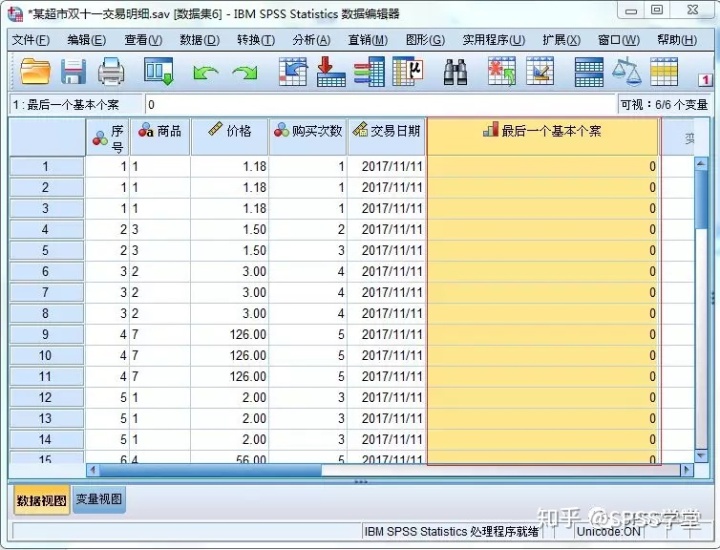Viewport: 720px width, 550px height.
Task: Click vertical scrollbar up arrow
Action: point(701,163)
